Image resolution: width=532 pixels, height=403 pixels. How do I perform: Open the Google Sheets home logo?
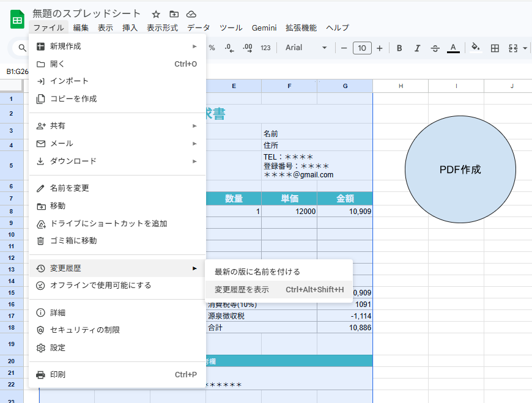pos(17,20)
